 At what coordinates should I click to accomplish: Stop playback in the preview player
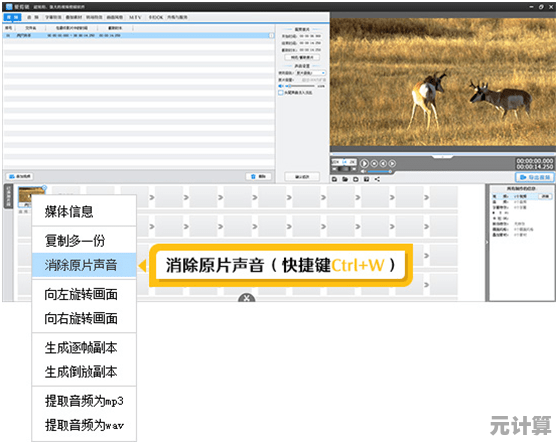[x=374, y=163]
